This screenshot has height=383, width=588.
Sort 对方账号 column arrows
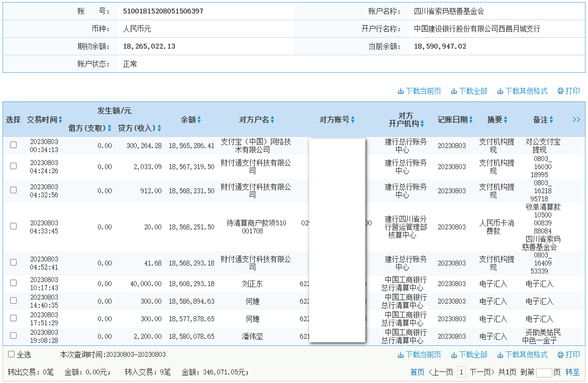352,120
